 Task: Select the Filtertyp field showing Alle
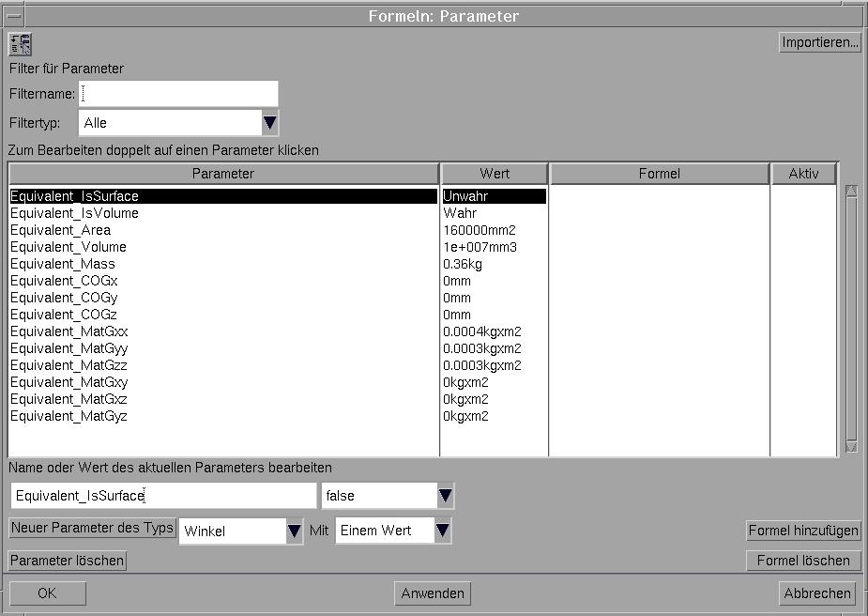click(171, 122)
